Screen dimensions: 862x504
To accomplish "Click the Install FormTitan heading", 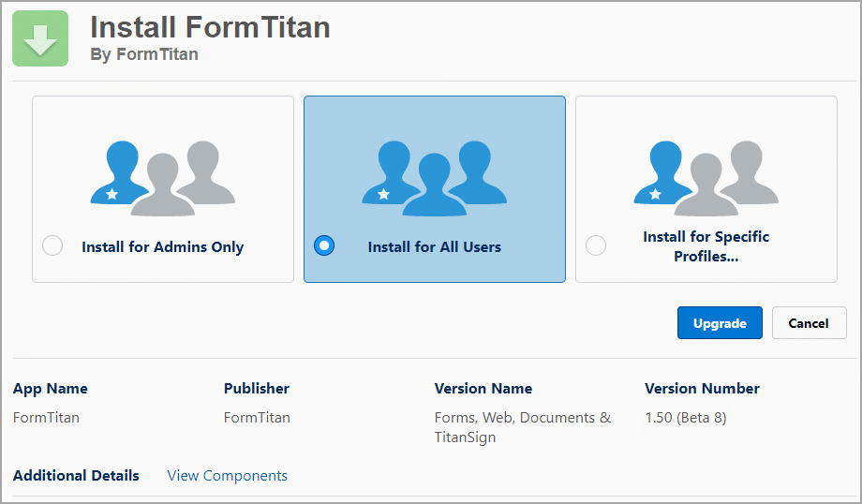I will pos(210,27).
